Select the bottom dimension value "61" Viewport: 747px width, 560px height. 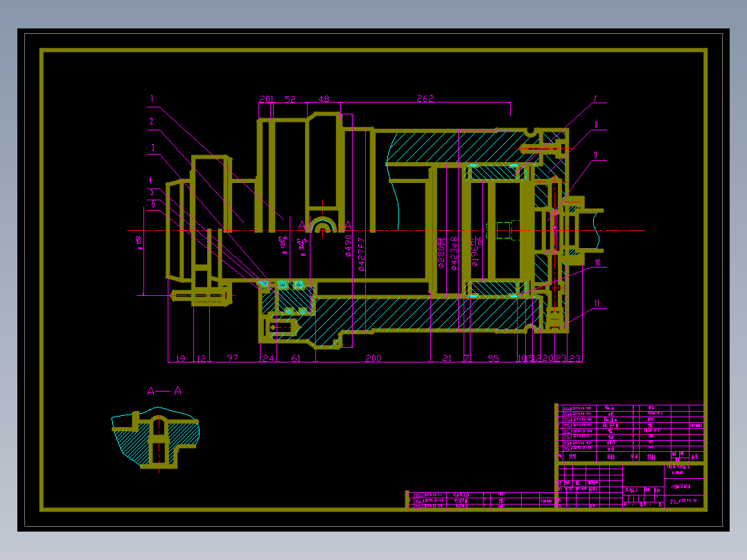pos(296,358)
